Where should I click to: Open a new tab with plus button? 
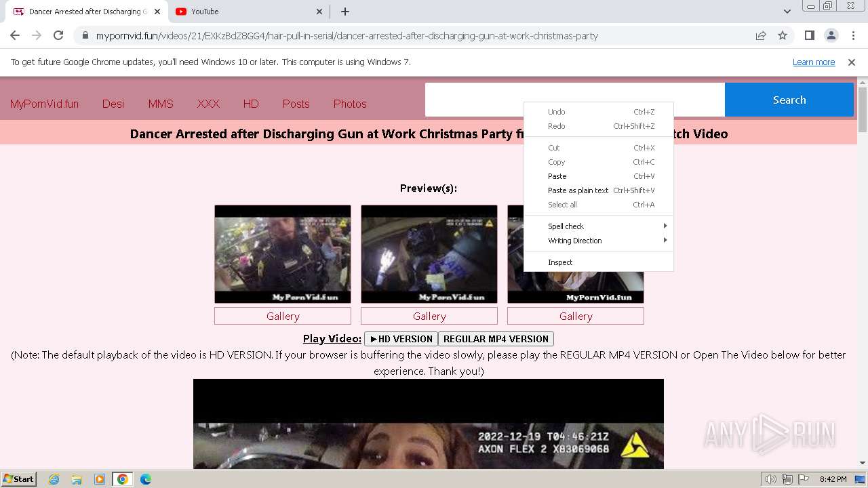[x=345, y=12]
